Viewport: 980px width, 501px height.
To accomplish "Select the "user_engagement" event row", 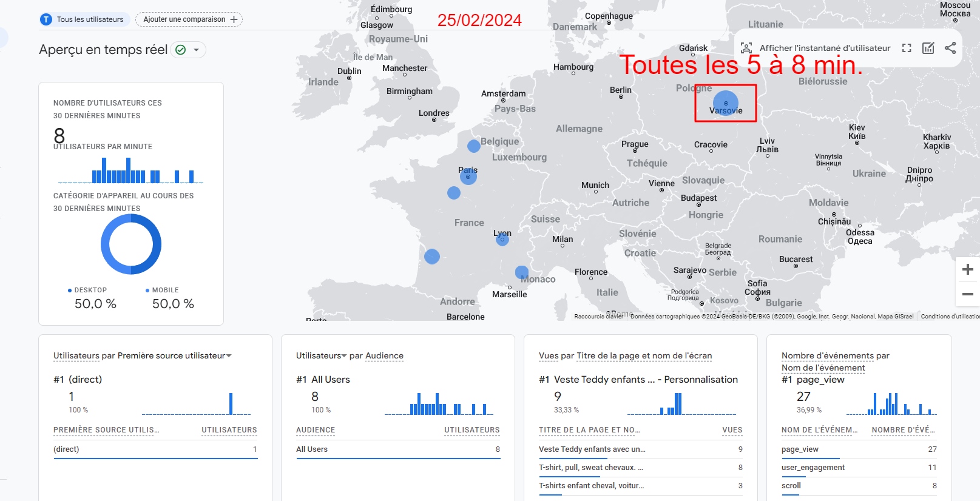I will (859, 468).
